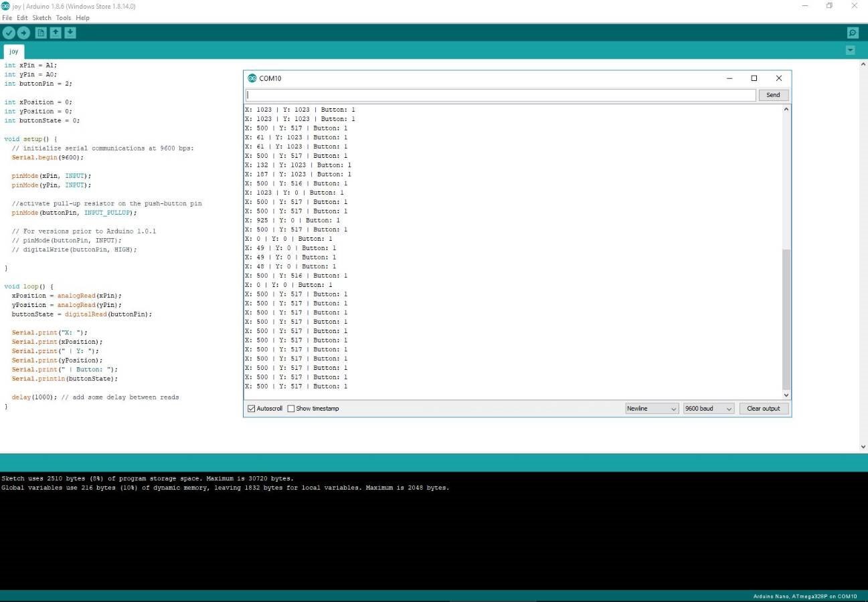Open the Help menu
868x602 pixels.
click(83, 18)
